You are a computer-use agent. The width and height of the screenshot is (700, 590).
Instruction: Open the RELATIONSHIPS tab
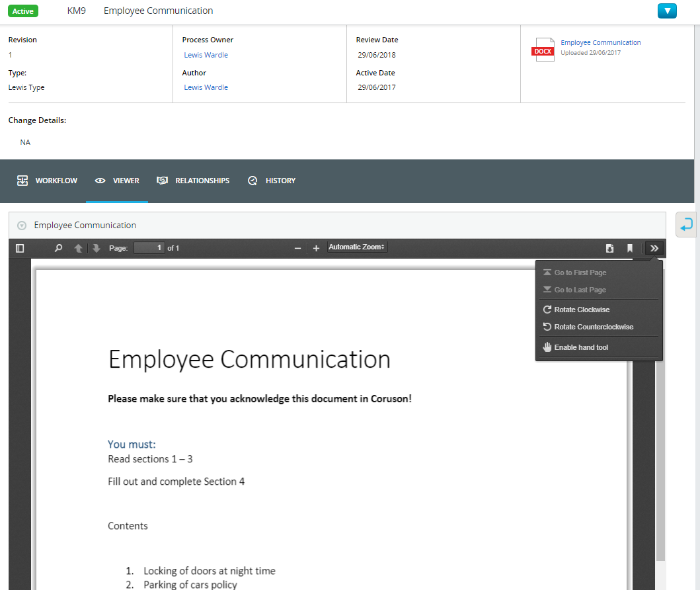point(193,181)
